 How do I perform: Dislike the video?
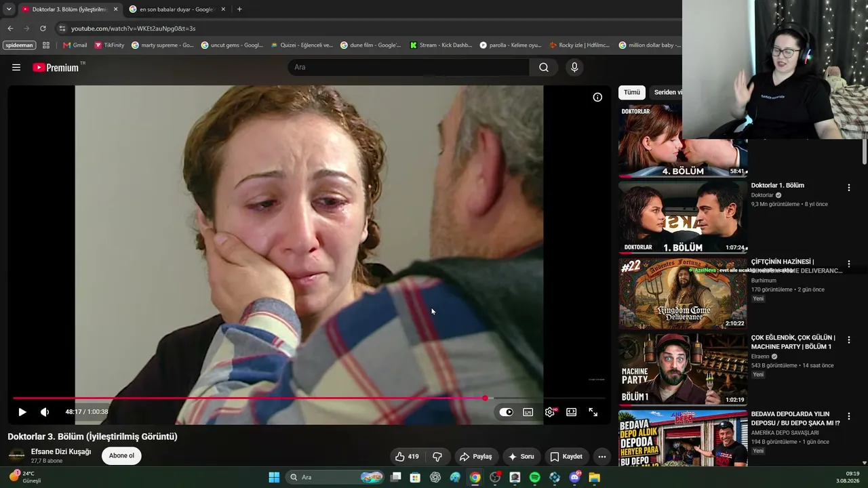437,456
